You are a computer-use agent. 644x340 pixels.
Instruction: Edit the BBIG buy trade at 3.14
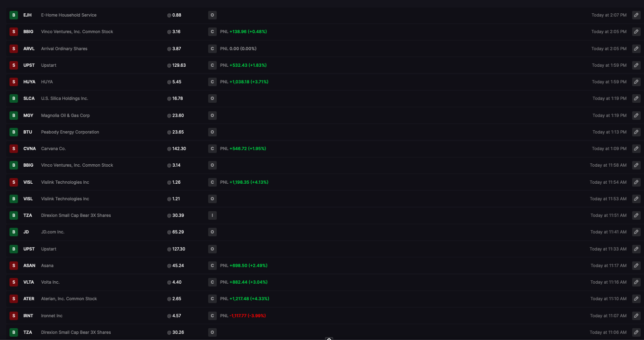(636, 165)
